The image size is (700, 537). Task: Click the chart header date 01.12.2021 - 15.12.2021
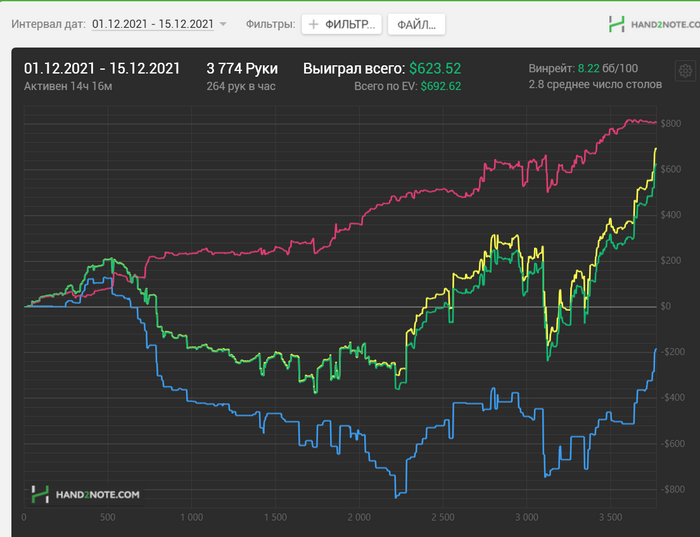click(x=102, y=68)
